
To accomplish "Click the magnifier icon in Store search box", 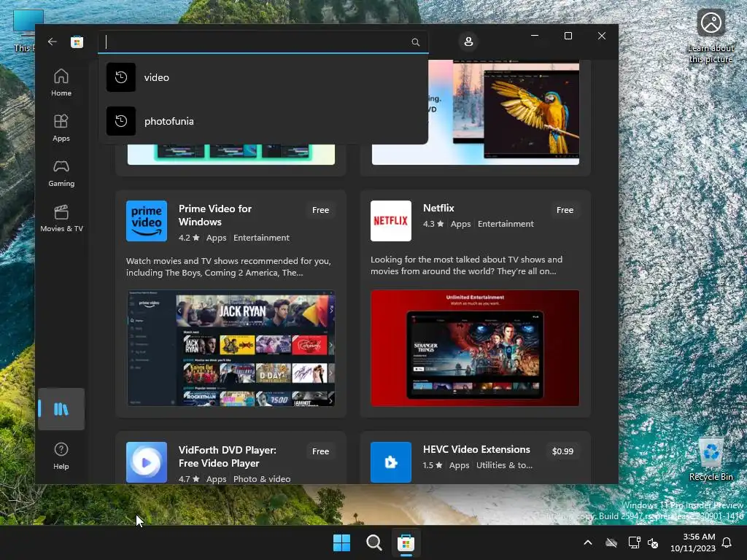I will (x=415, y=42).
